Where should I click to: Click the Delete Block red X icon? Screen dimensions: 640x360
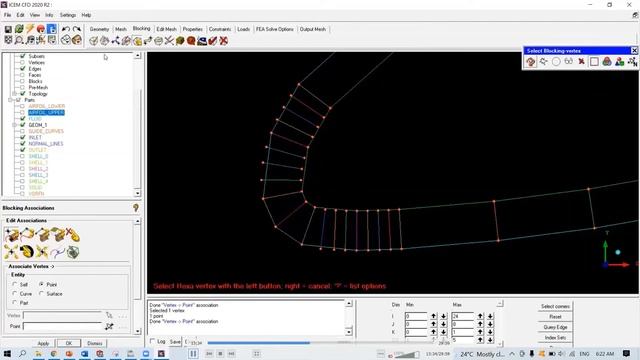[224, 41]
